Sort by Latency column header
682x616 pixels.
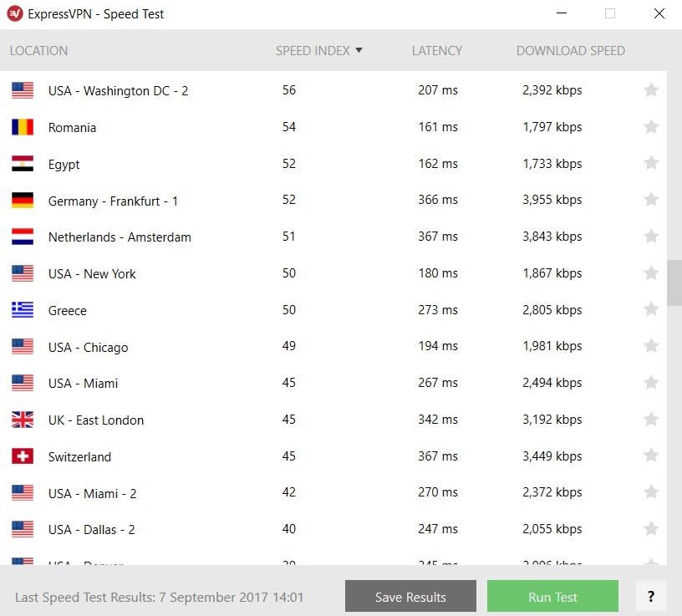pos(436,50)
